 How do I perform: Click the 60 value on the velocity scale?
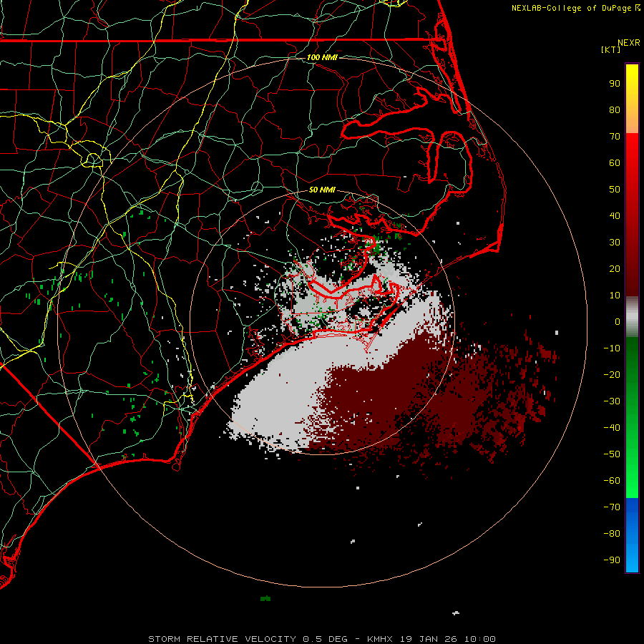pos(615,162)
